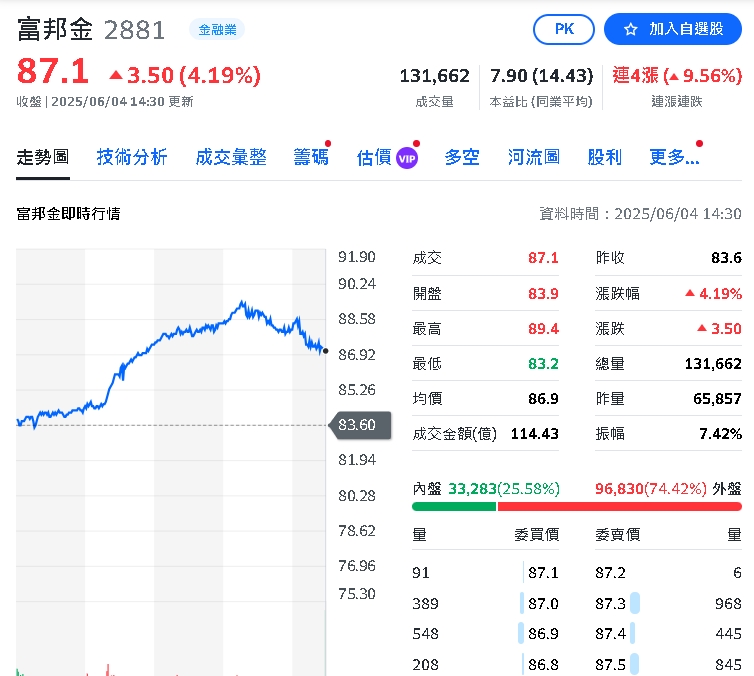Expand the 更多... menu
The height and width of the screenshot is (676, 754).
674,157
